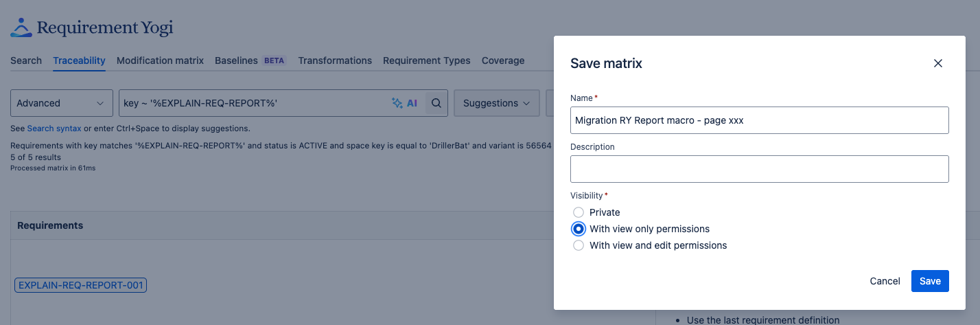Image resolution: width=980 pixels, height=325 pixels.
Task: Open the Coverage tab
Action: tap(502, 60)
